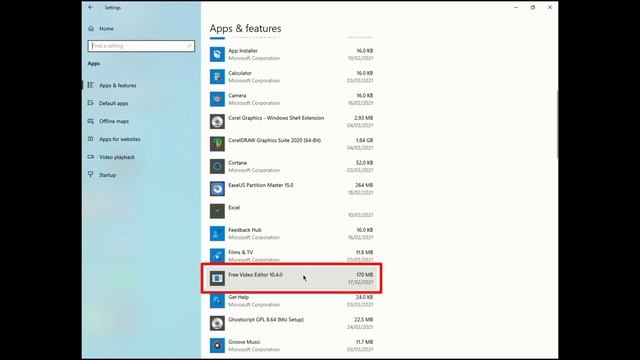Viewport: 640px width, 360px height.
Task: Select the Excel app name
Action: pos(234,208)
